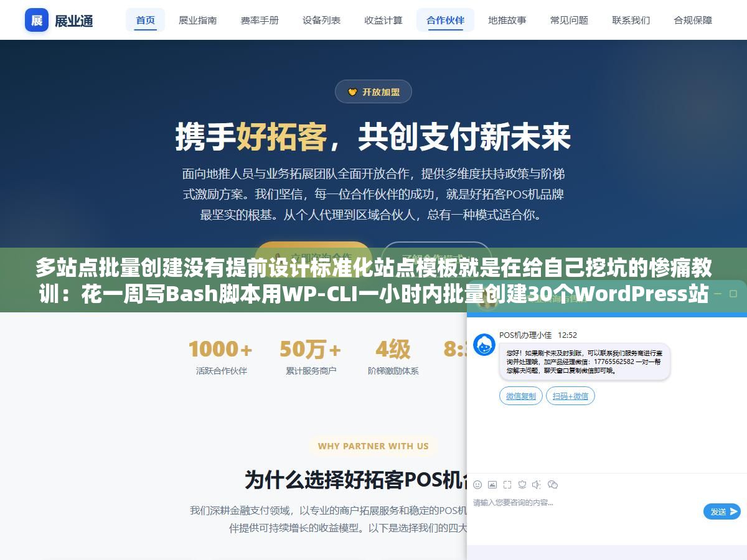
Task: Open 合规保障 in the navigation
Action: click(x=693, y=20)
